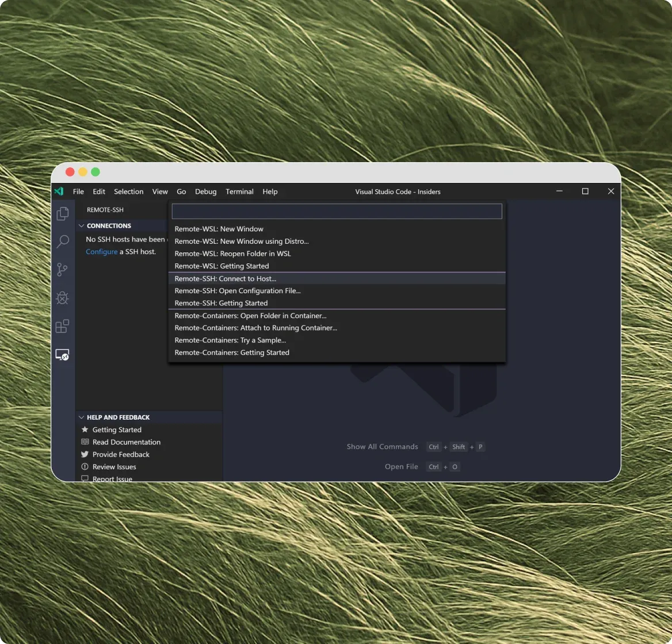Viewport: 672px width, 644px height.
Task: Open the Source Control view icon
Action: 63,270
